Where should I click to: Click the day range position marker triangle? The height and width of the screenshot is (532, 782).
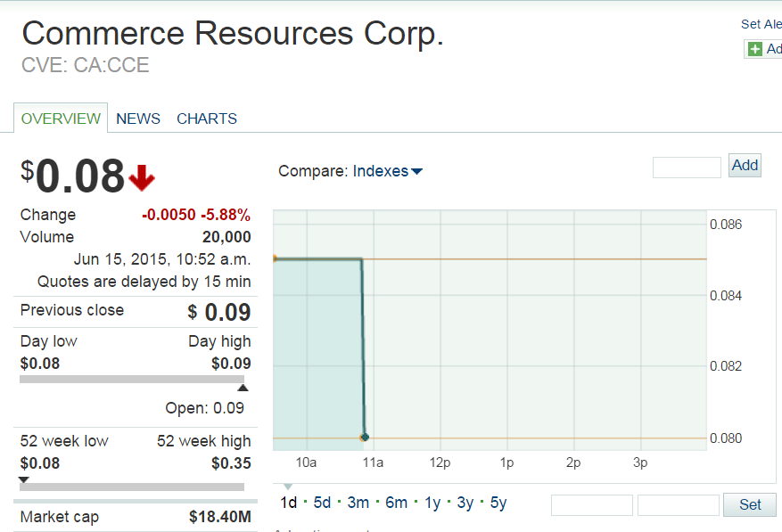243,387
